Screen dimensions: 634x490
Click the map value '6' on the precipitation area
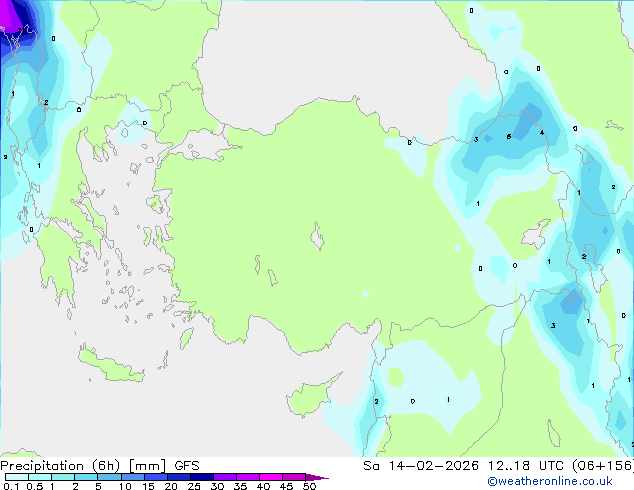tap(509, 137)
